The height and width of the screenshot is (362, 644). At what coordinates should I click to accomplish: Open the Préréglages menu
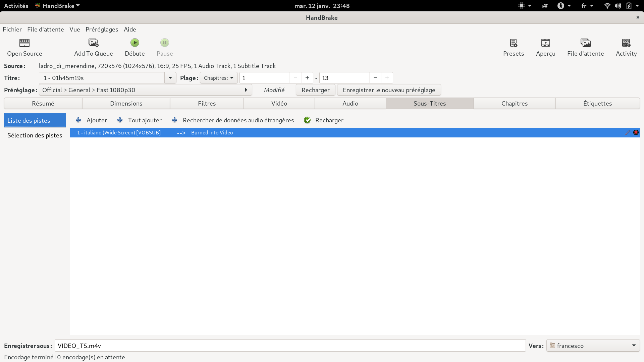102,29
